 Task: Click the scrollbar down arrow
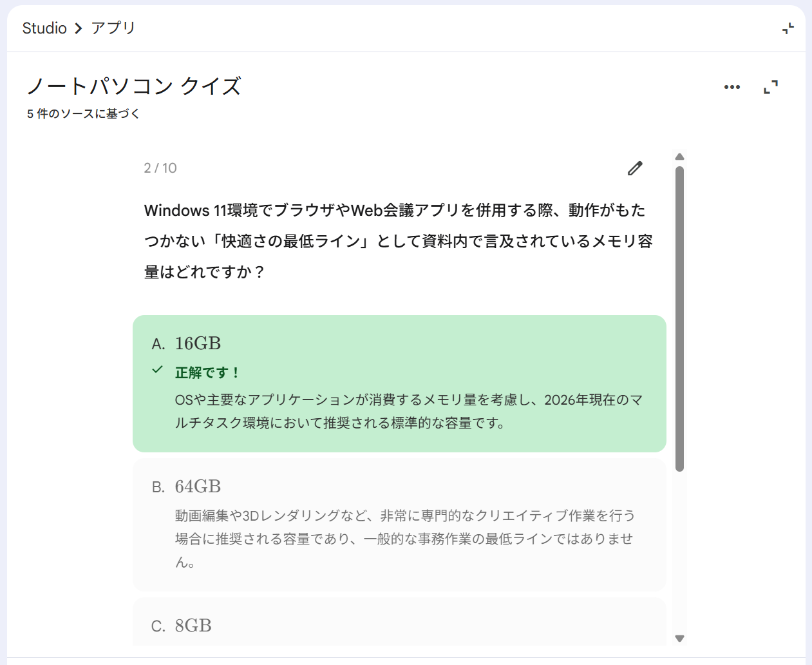(x=679, y=639)
